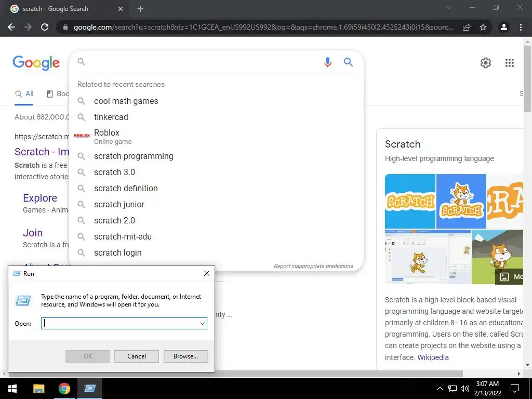The height and width of the screenshot is (399, 532).
Task: Open the Wikipedia link in Scratch panel
Action: point(433,357)
